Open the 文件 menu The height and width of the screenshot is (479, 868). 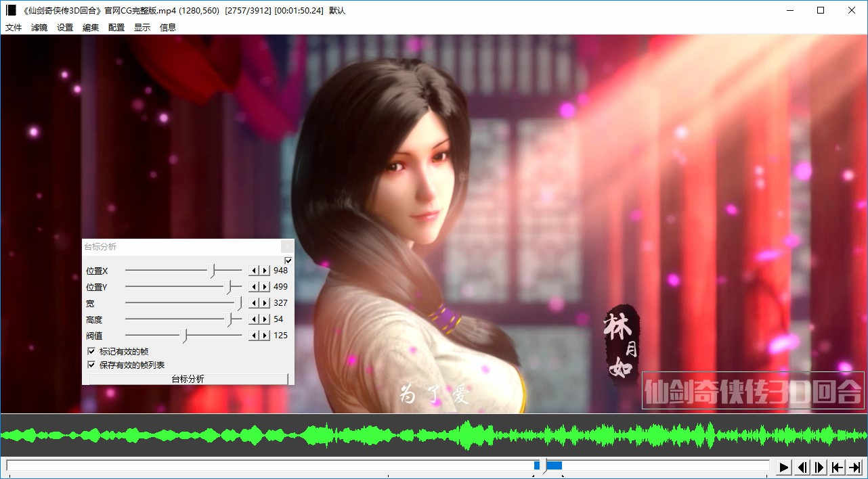coord(14,28)
